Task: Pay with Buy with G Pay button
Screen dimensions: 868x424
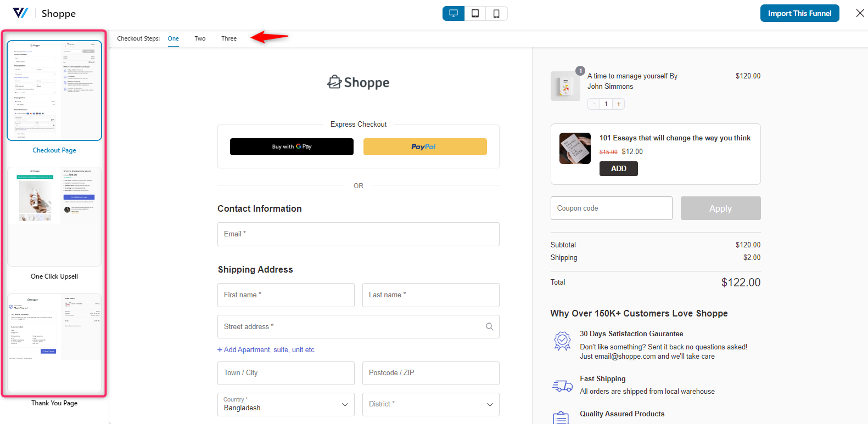Action: pos(292,146)
